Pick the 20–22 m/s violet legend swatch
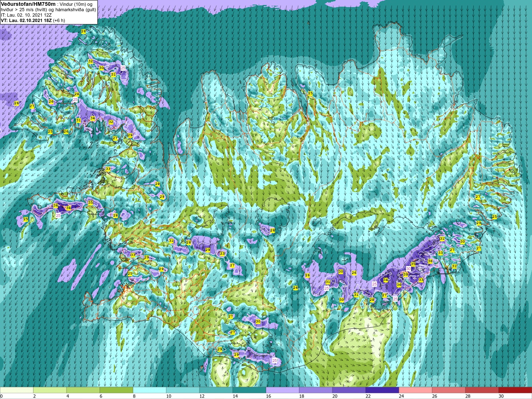The width and height of the screenshot is (532, 399). [349, 390]
